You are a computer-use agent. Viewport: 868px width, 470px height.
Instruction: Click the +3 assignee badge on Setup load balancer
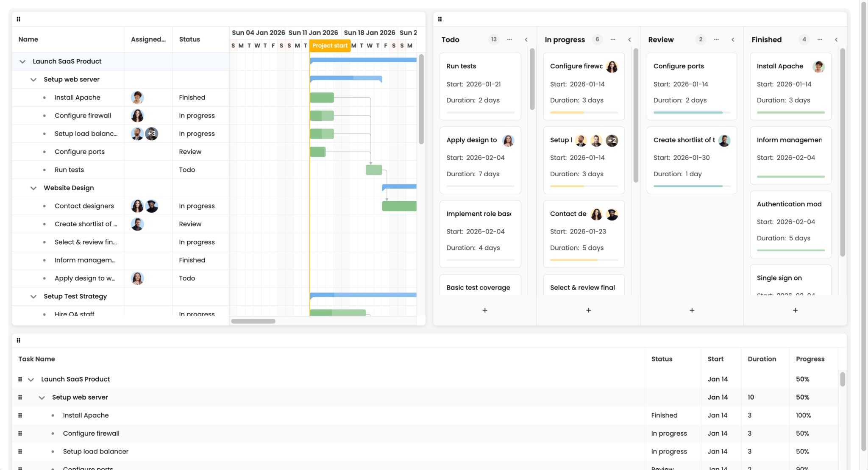click(x=152, y=134)
